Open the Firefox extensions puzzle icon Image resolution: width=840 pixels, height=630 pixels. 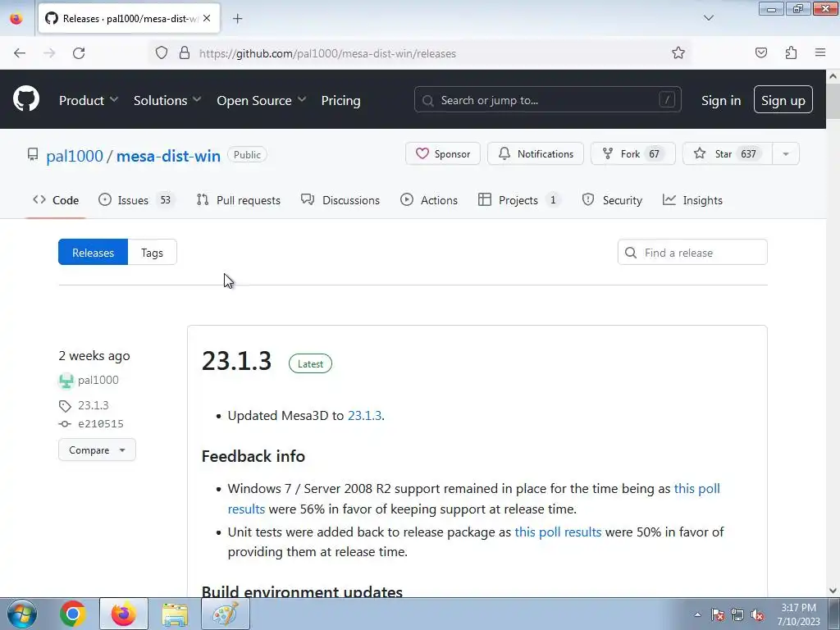(791, 53)
